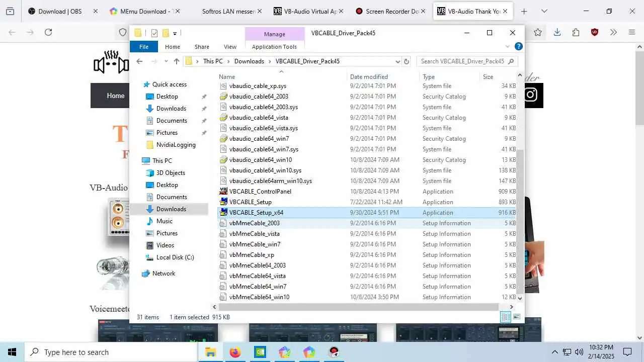Image resolution: width=644 pixels, height=362 pixels.
Task: Open Local Disk (C:) drive
Action: [x=175, y=257]
